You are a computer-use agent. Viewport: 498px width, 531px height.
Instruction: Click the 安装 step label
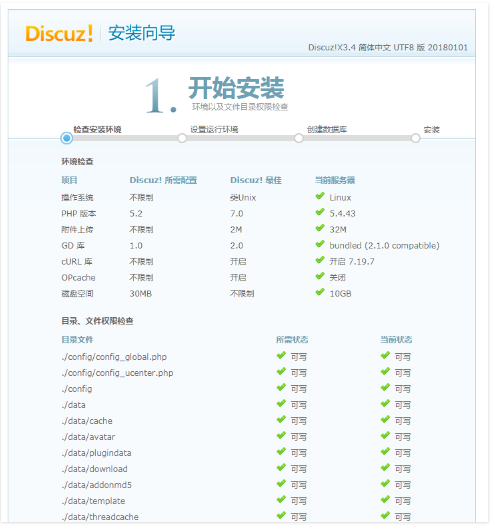tap(432, 129)
